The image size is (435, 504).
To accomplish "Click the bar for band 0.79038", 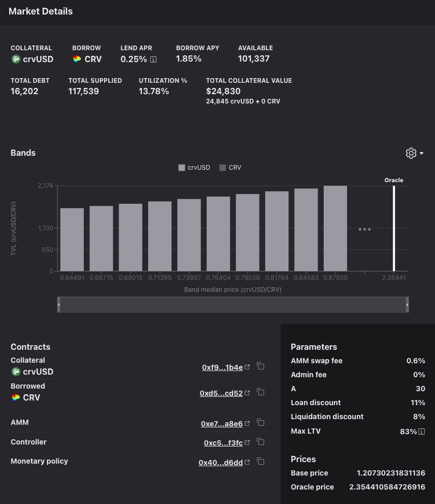I will point(248,232).
